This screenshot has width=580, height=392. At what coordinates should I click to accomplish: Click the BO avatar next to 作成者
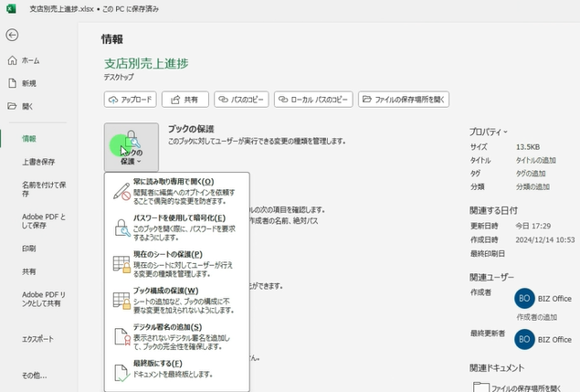[524, 299]
